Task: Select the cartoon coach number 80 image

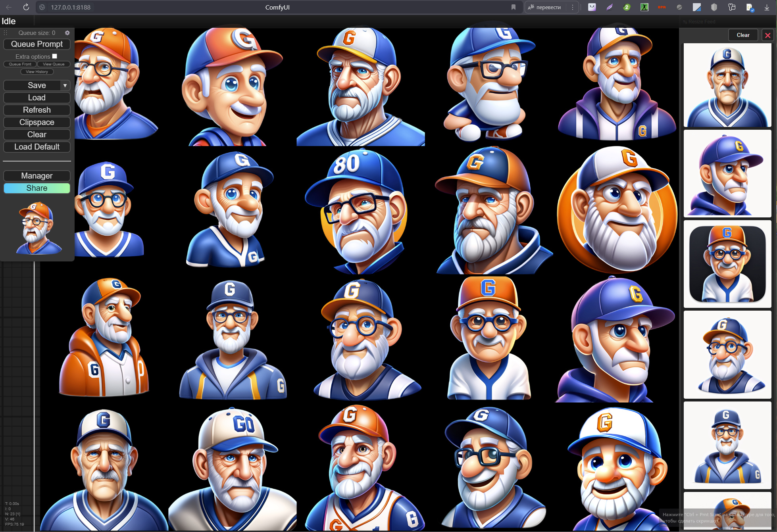Action: tap(359, 209)
